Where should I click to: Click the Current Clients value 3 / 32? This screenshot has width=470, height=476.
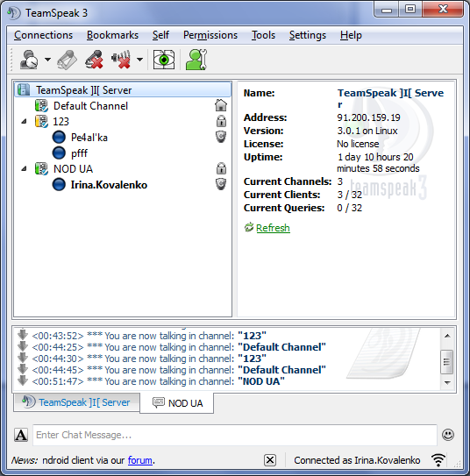click(x=350, y=195)
